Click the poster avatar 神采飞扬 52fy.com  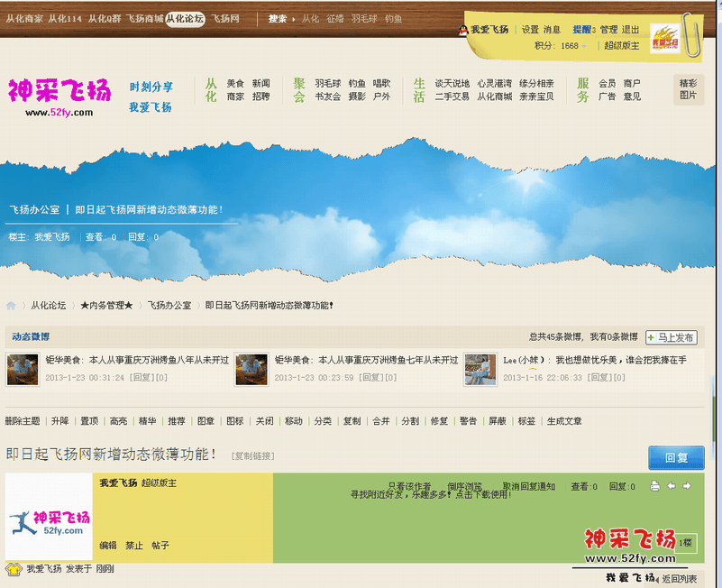49,516
